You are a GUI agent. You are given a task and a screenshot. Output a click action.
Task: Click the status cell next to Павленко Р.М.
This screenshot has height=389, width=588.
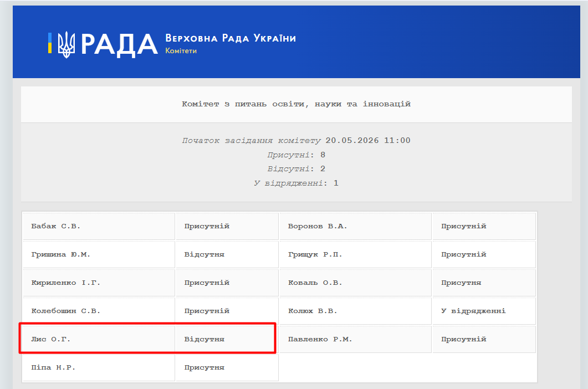click(484, 339)
